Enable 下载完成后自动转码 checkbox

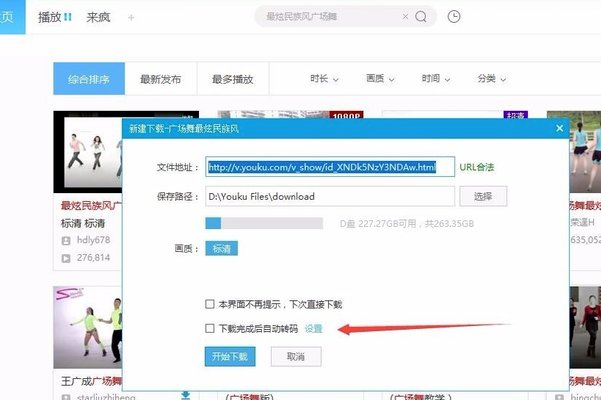[210, 328]
